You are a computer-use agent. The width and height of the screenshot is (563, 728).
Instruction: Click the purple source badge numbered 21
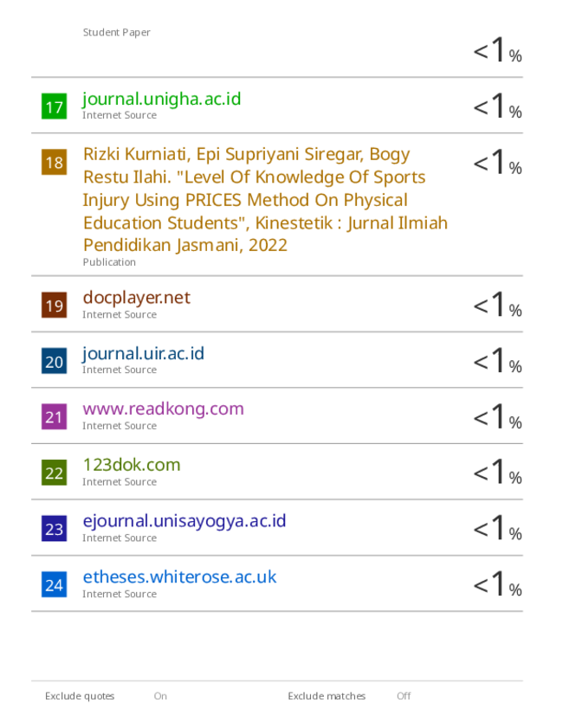[x=54, y=416]
